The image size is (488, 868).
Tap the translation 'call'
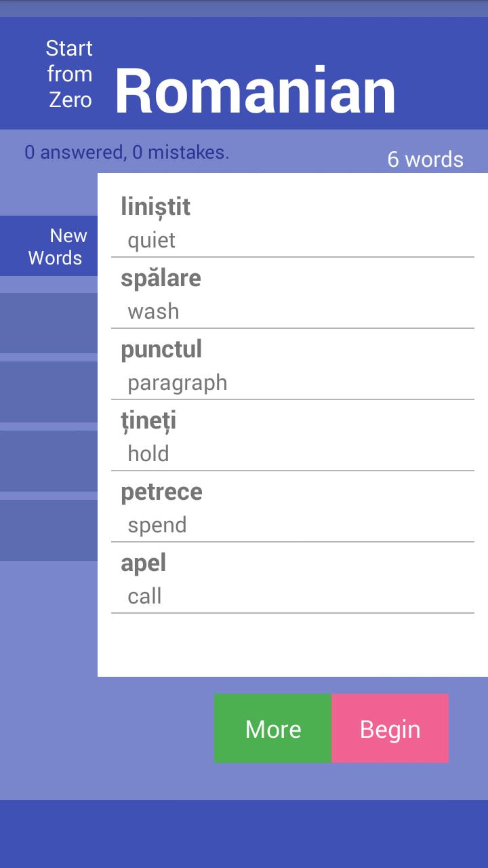click(x=144, y=596)
